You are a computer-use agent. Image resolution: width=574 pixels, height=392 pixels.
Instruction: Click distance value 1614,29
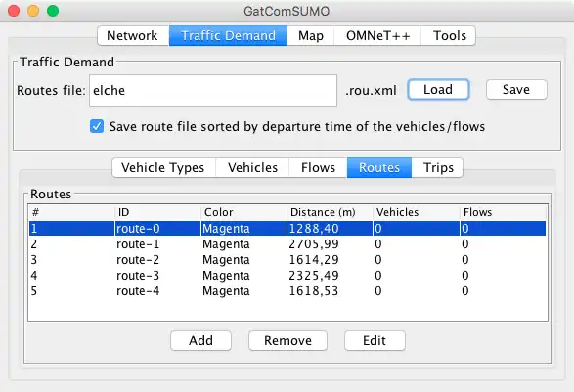click(314, 260)
